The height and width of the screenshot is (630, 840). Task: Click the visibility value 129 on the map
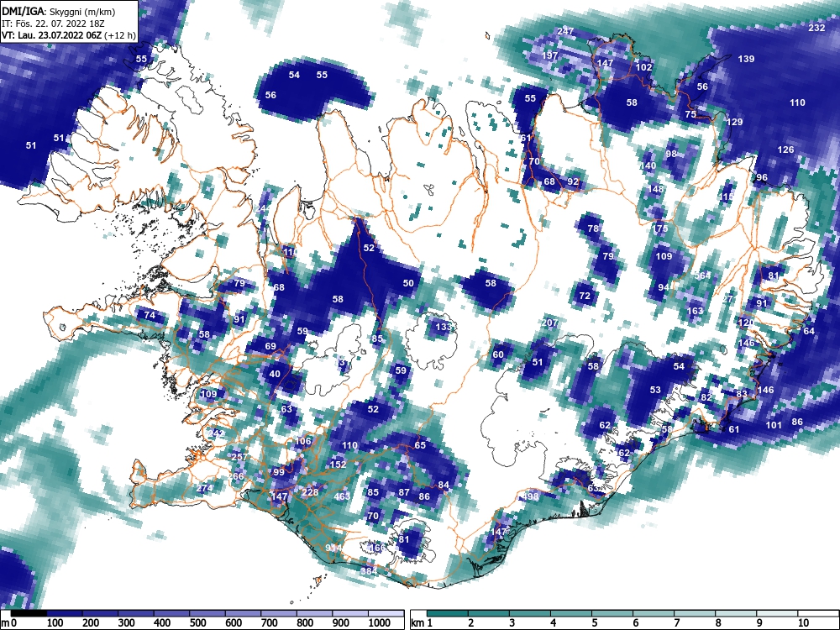(734, 122)
